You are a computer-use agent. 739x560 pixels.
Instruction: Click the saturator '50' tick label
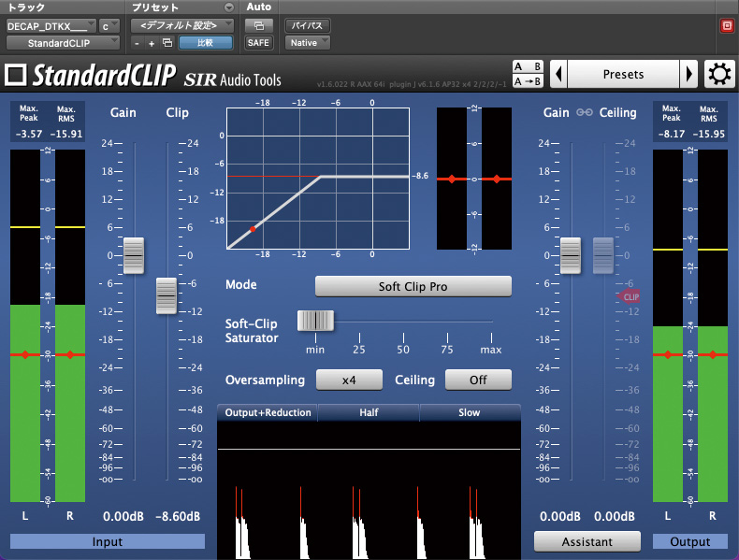pyautogui.click(x=403, y=350)
